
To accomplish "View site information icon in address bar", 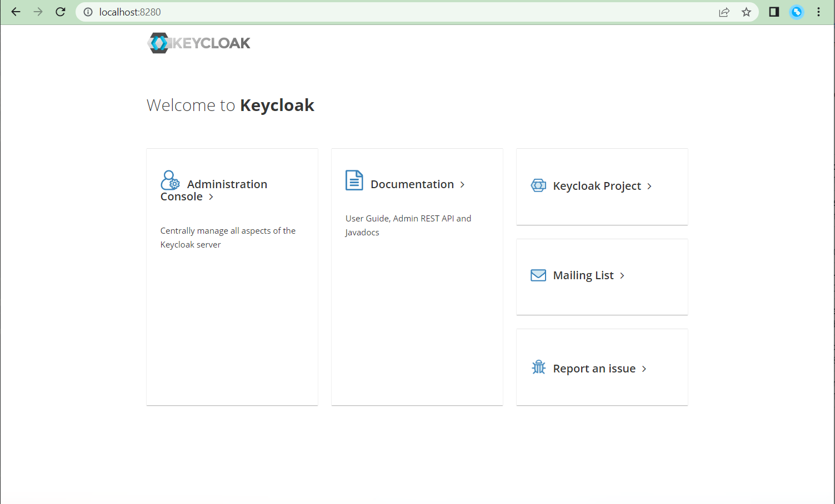I will point(88,12).
